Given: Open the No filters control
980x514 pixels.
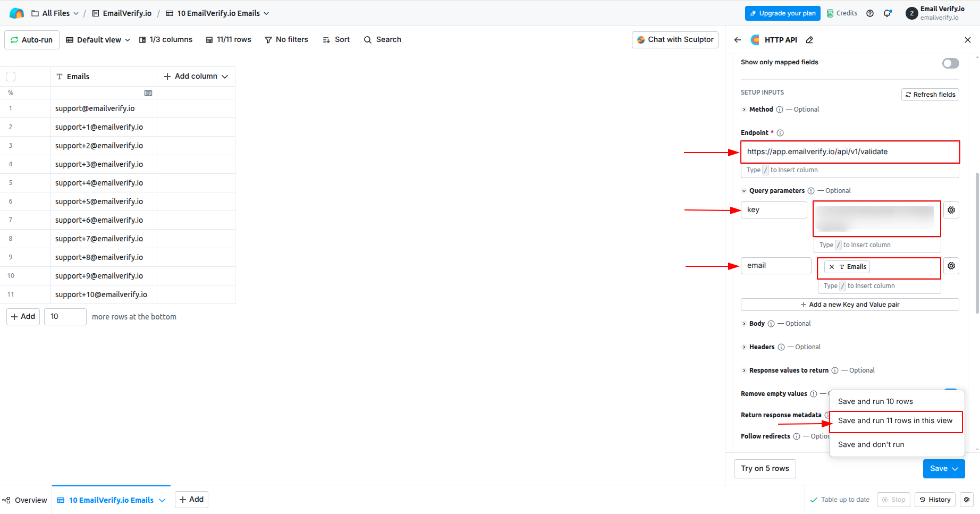Looking at the screenshot, I should (286, 40).
